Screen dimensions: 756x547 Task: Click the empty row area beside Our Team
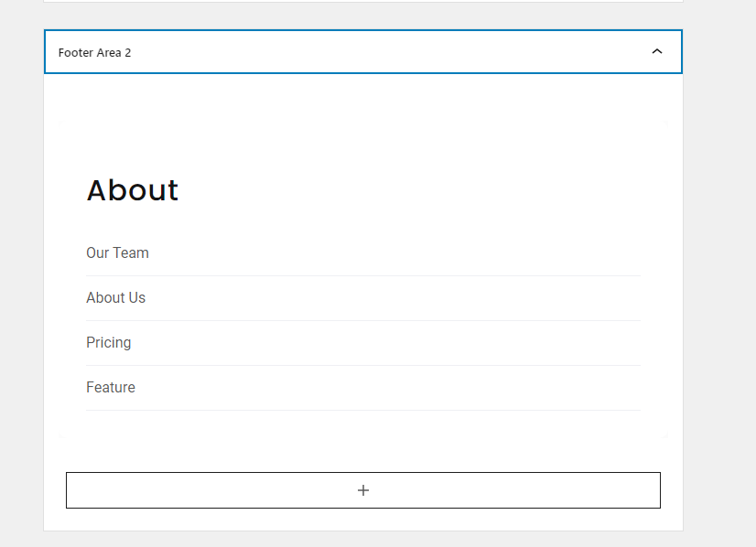point(395,253)
